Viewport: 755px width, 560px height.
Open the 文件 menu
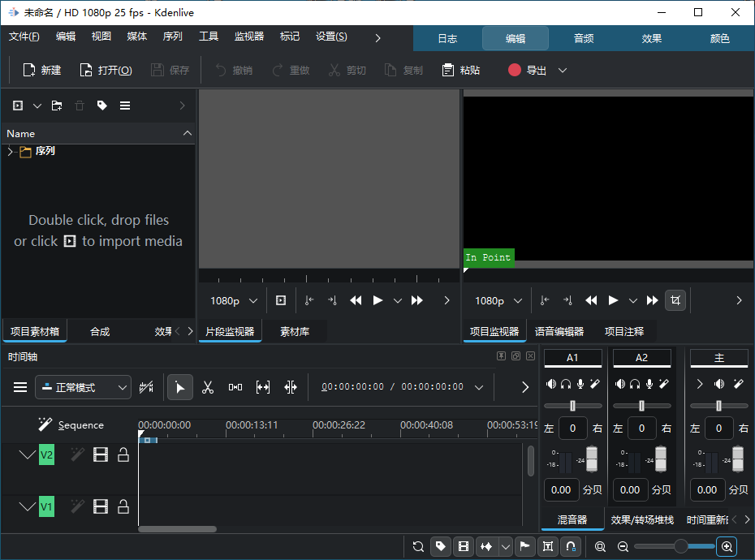[24, 37]
